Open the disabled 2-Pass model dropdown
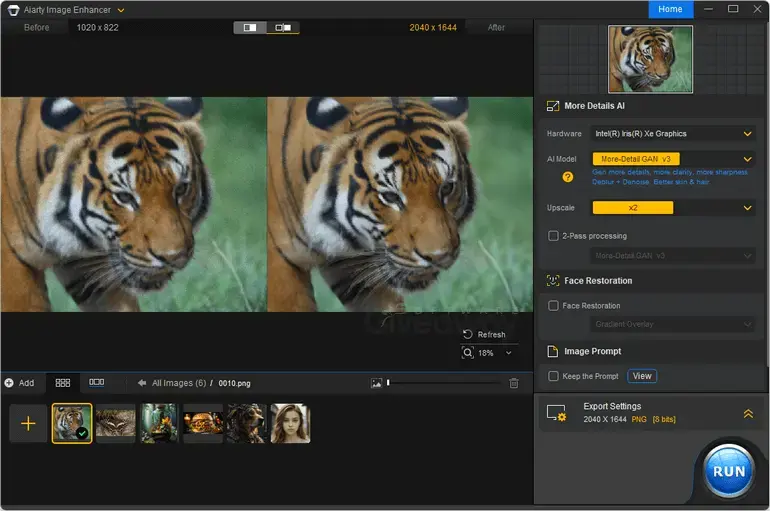Screen dimensions: 770x511 [673, 256]
